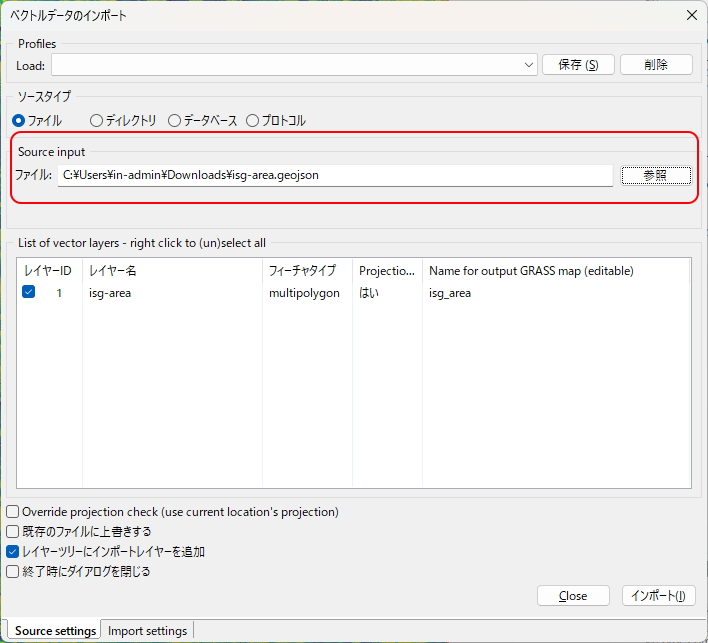Click the isg_area output map name cell
This screenshot has height=643, width=708.
450,293
